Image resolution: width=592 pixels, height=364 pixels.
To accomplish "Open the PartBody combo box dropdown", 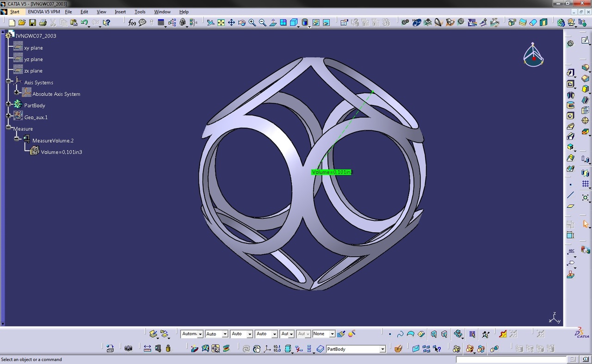I will (382, 349).
